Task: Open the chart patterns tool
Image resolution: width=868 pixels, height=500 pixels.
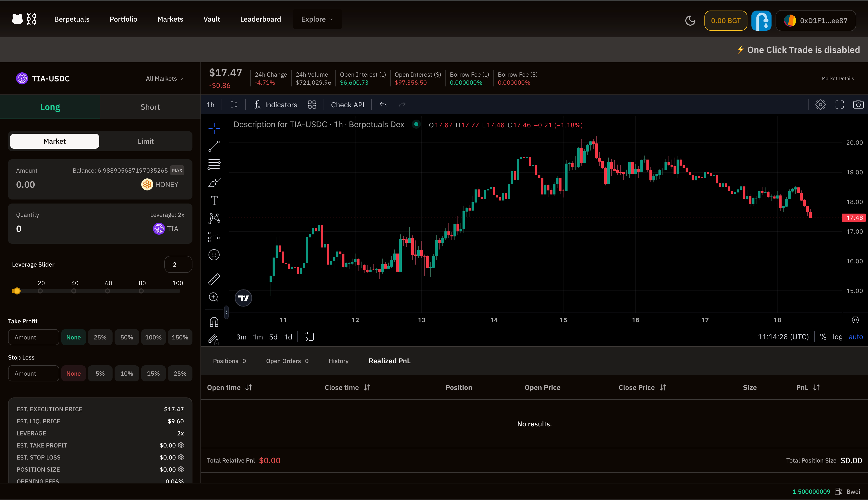Action: tap(214, 218)
